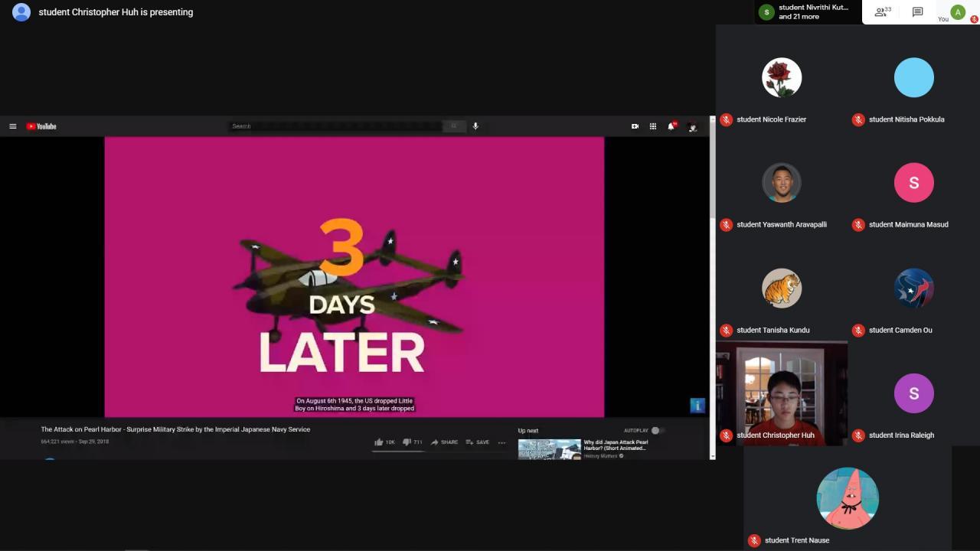Click muted mic icon for Maimuna Masud
980x551 pixels.
click(x=858, y=225)
